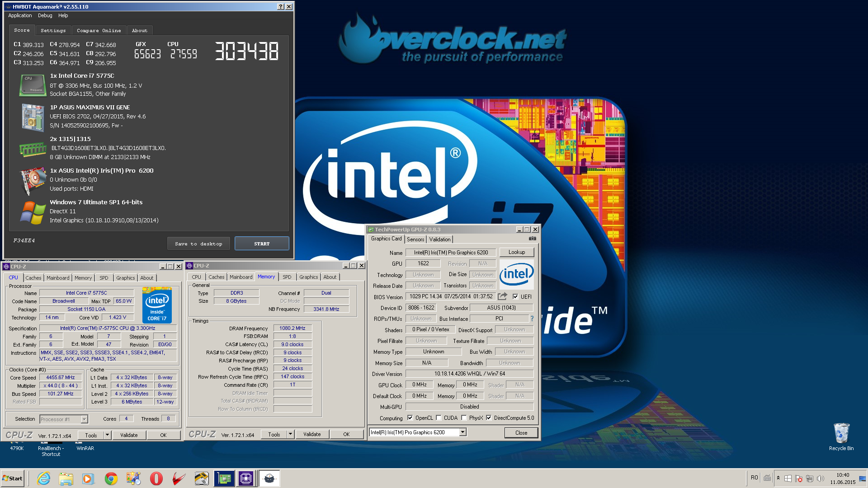Open SPD tab in Memory-tab CPU-Z window

(287, 277)
